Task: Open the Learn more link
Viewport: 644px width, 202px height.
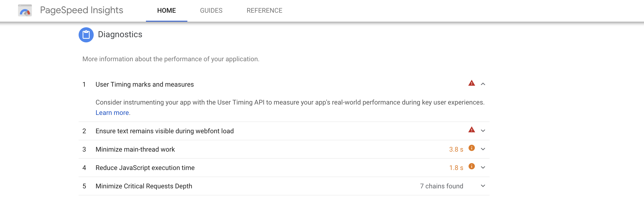Action: [x=112, y=113]
